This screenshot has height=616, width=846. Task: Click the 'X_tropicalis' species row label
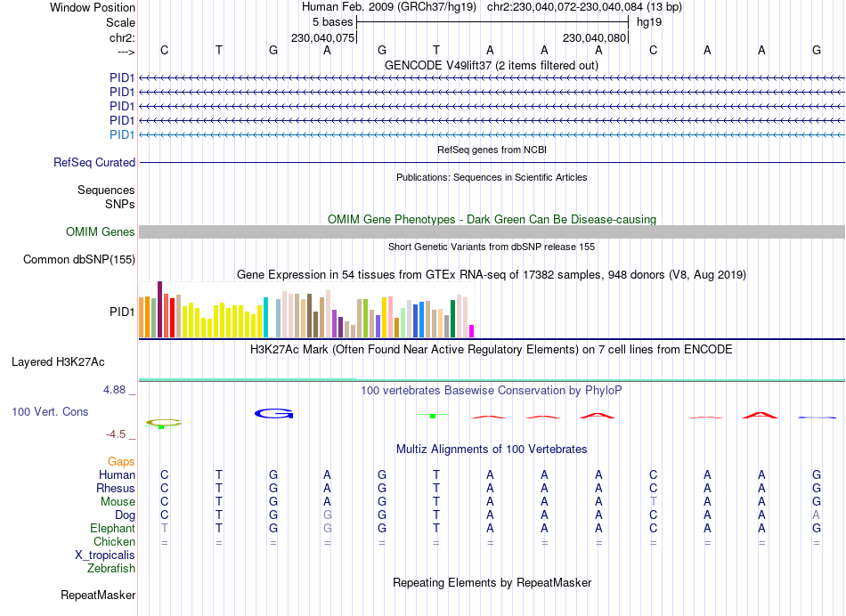105,555
